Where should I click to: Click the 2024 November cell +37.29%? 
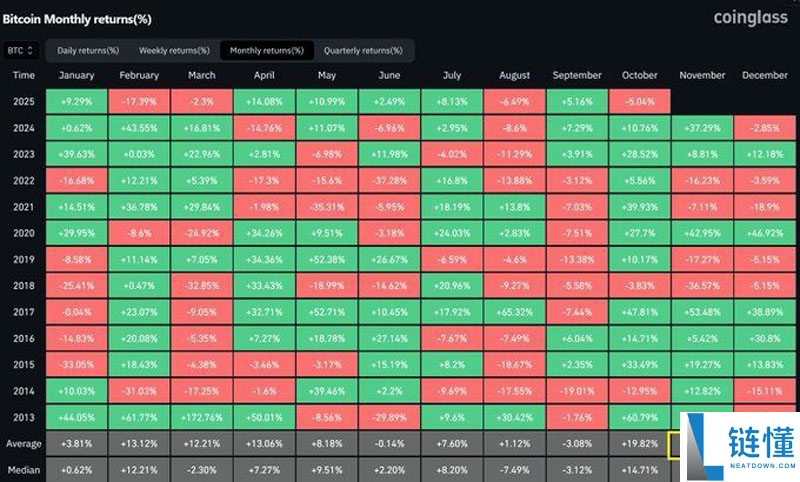coord(702,128)
